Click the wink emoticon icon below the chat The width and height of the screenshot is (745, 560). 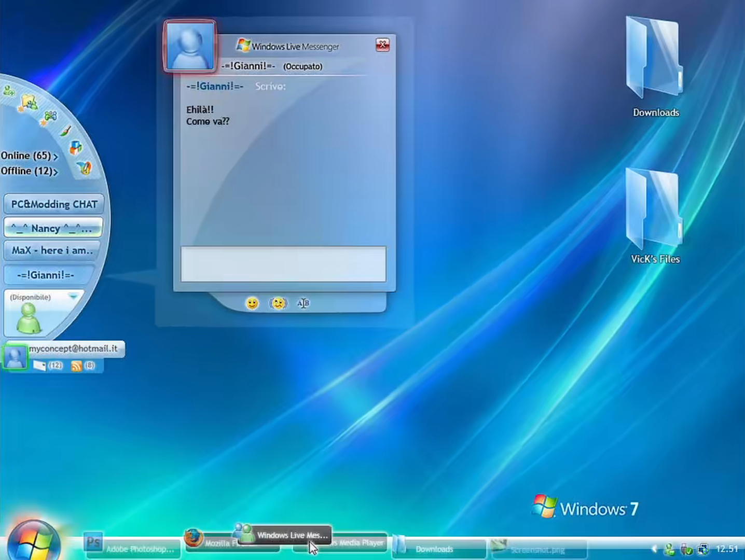[x=279, y=303]
